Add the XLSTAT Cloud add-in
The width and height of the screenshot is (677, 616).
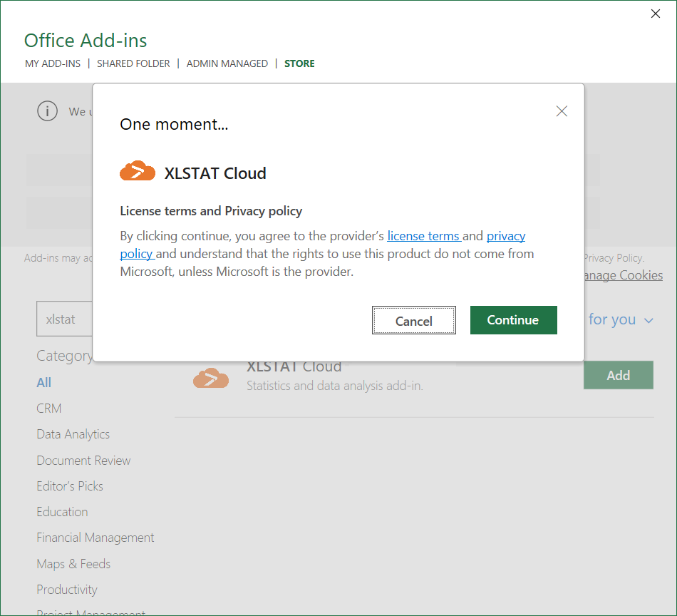[x=618, y=375]
